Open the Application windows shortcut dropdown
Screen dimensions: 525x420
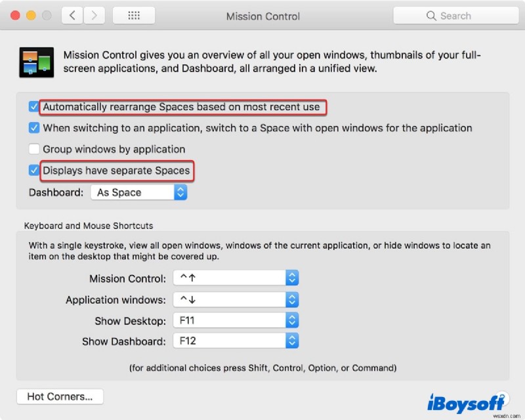(236, 299)
